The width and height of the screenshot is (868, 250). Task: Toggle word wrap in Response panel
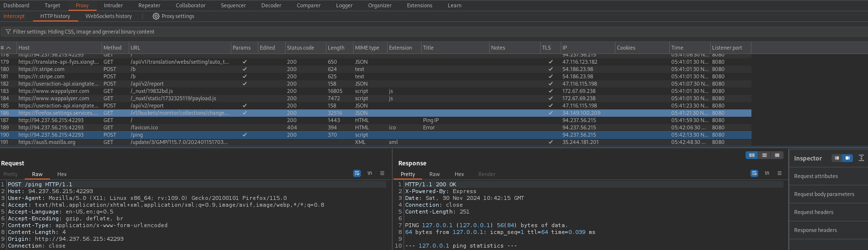[754, 173]
